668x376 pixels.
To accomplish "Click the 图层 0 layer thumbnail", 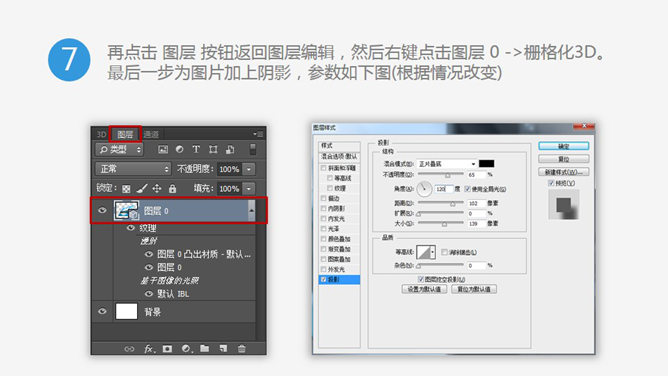I will tap(127, 210).
